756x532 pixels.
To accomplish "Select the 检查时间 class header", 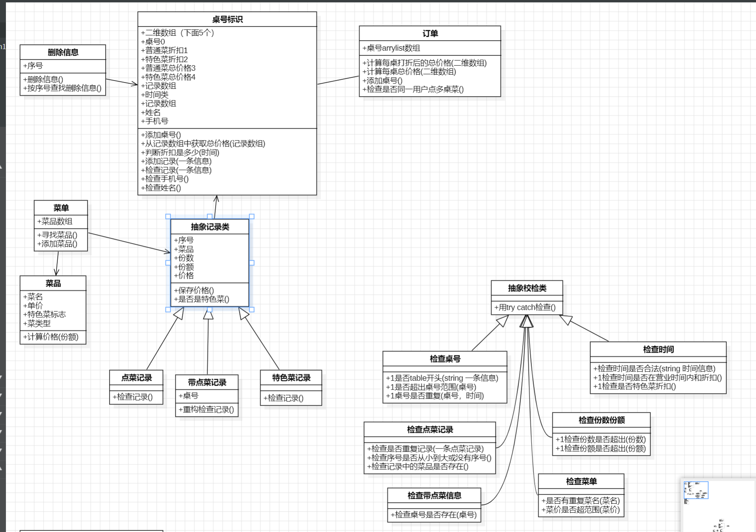I will tap(658, 349).
